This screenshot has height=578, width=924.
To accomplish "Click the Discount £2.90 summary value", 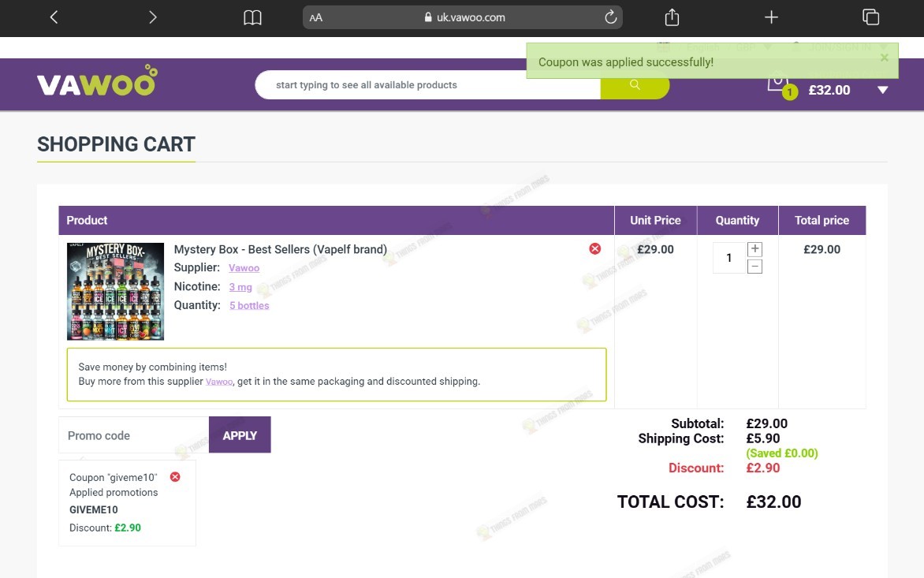I will click(763, 468).
